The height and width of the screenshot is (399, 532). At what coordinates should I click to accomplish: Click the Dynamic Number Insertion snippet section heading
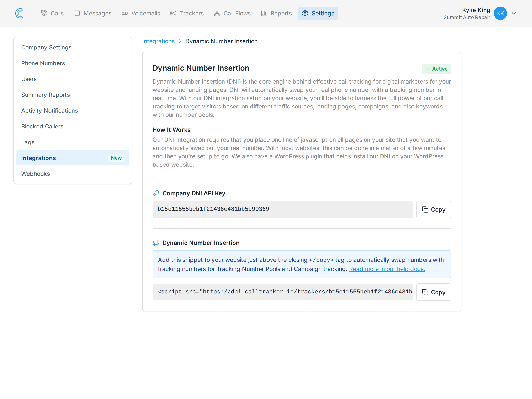tap(201, 243)
